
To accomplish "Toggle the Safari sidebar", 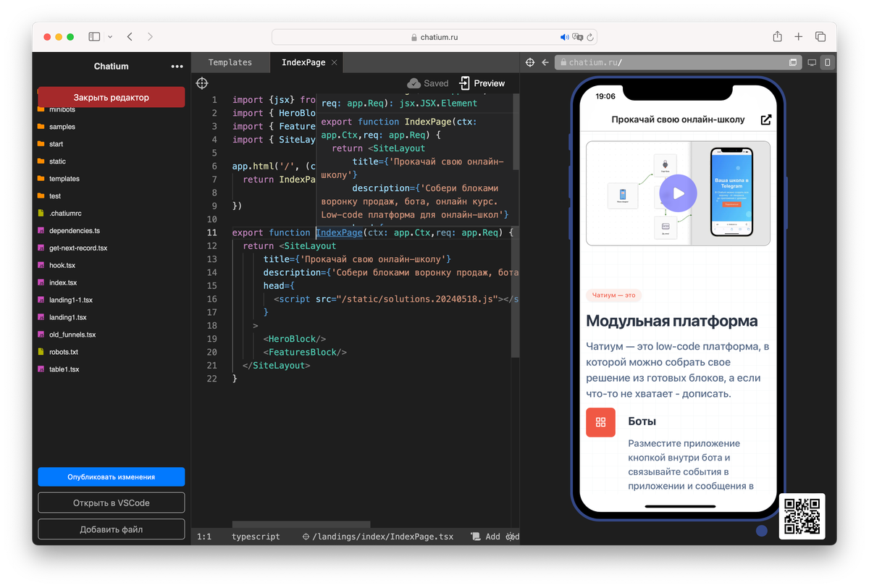I will coord(94,37).
